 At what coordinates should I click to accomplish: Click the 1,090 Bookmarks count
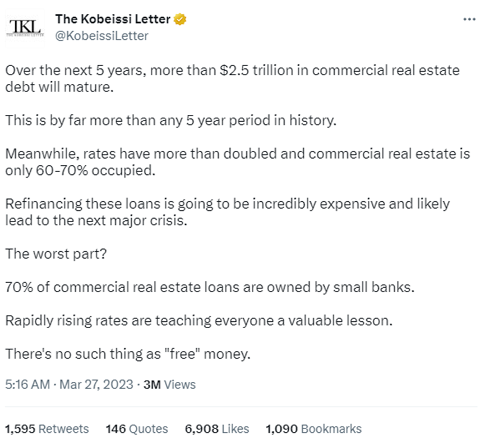pyautogui.click(x=313, y=429)
